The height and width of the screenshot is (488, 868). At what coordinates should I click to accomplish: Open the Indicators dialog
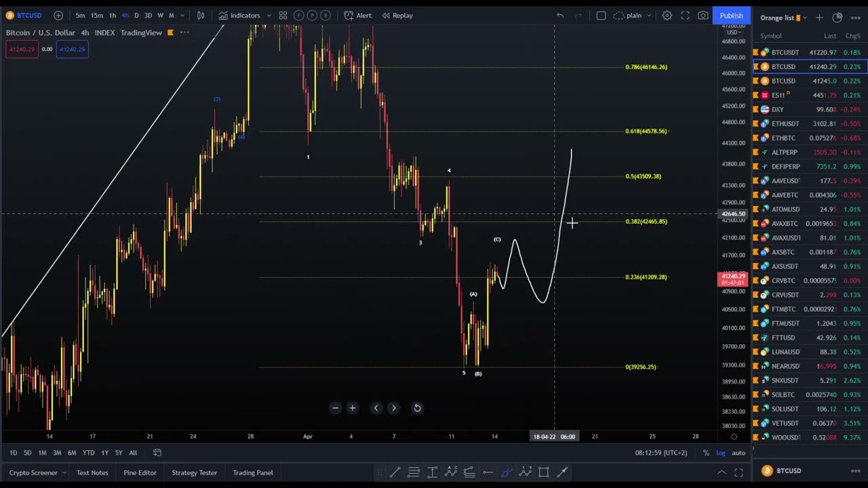(x=239, y=15)
